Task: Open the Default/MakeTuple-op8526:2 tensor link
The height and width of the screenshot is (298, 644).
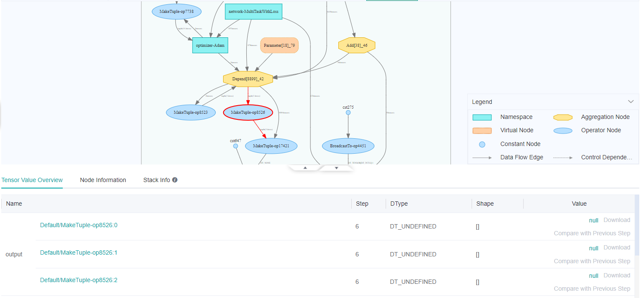Action: point(79,280)
